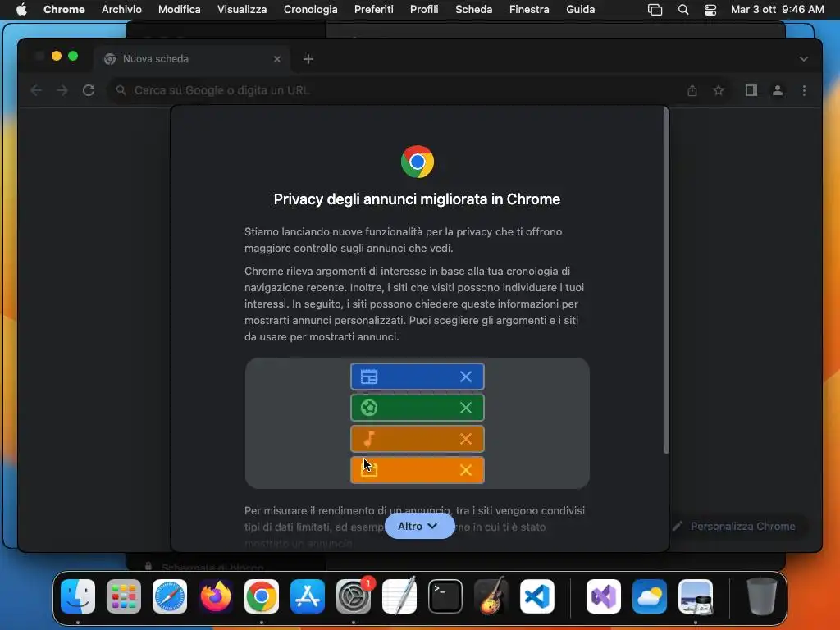This screenshot has width=840, height=630.
Task: Open Preview from the Dock
Action: tap(696, 596)
